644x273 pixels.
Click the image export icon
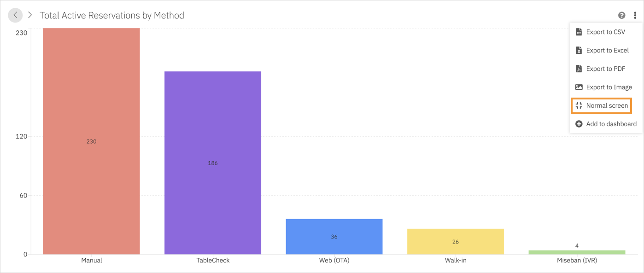point(579,87)
